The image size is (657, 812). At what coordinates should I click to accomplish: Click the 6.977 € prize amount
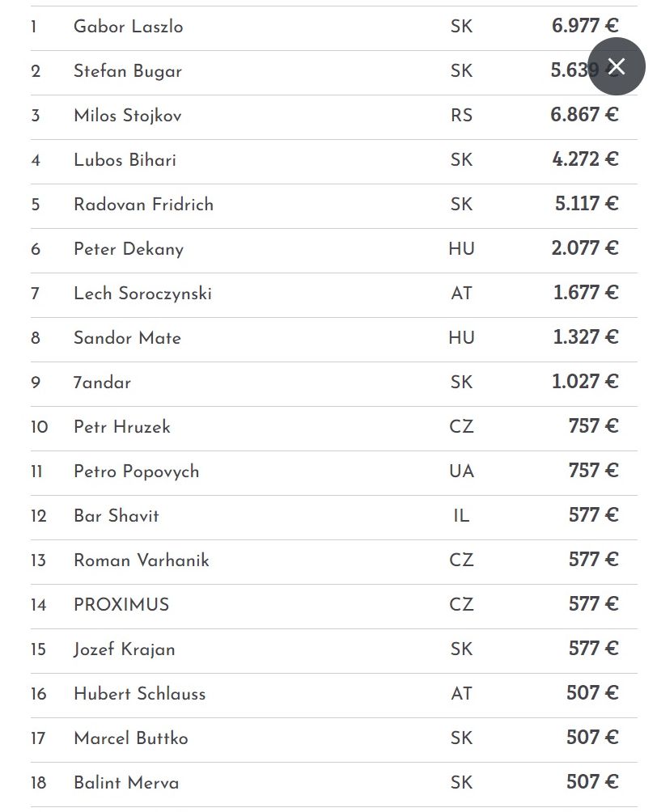pyautogui.click(x=584, y=27)
